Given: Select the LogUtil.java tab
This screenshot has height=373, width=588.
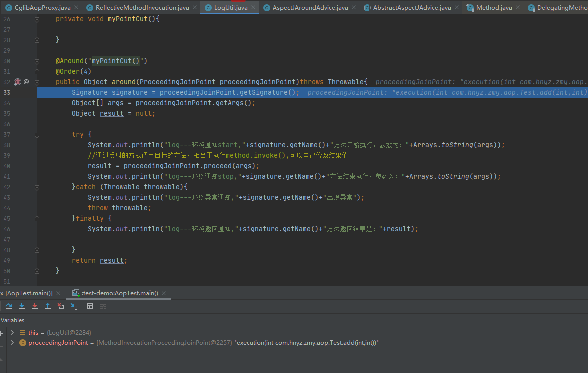Looking at the screenshot, I should [231, 7].
